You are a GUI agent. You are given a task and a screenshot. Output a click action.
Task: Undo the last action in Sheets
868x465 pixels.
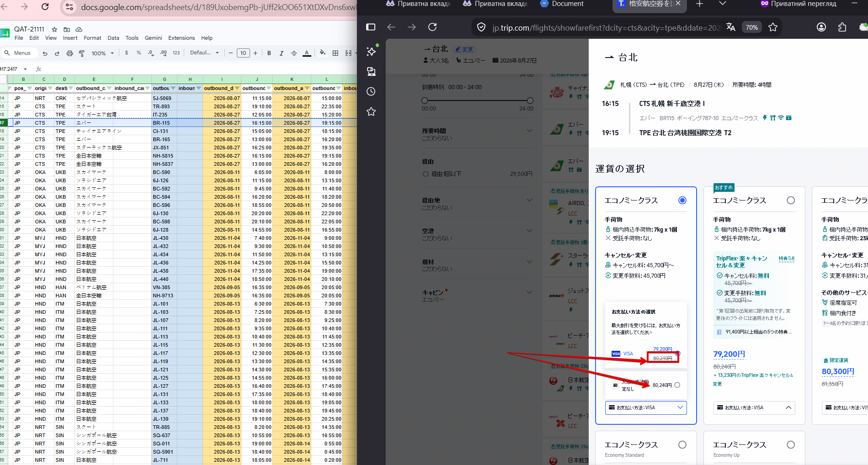(x=45, y=53)
